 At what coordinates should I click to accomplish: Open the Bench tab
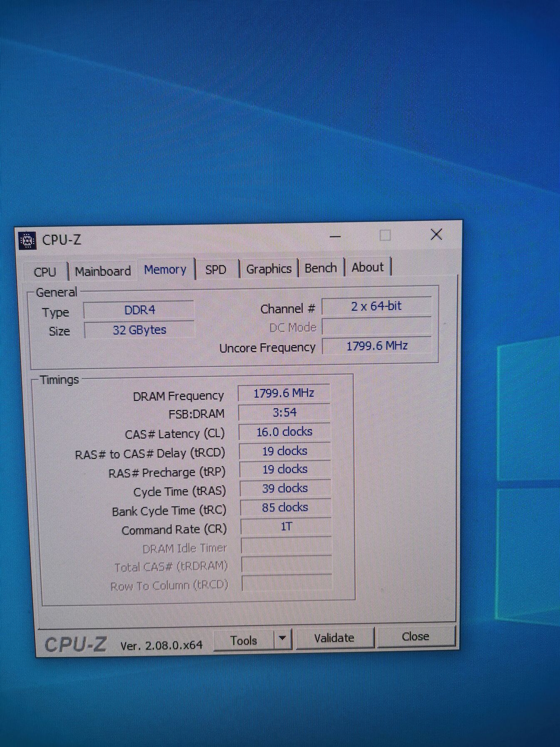pos(321,268)
